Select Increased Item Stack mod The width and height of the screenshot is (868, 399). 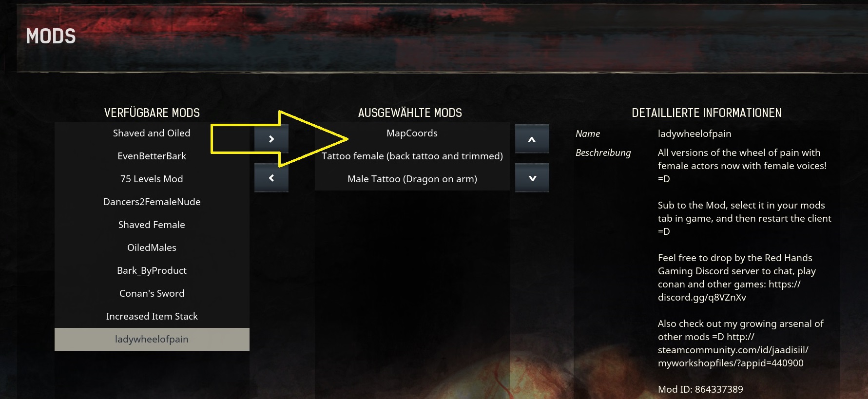pos(152,316)
